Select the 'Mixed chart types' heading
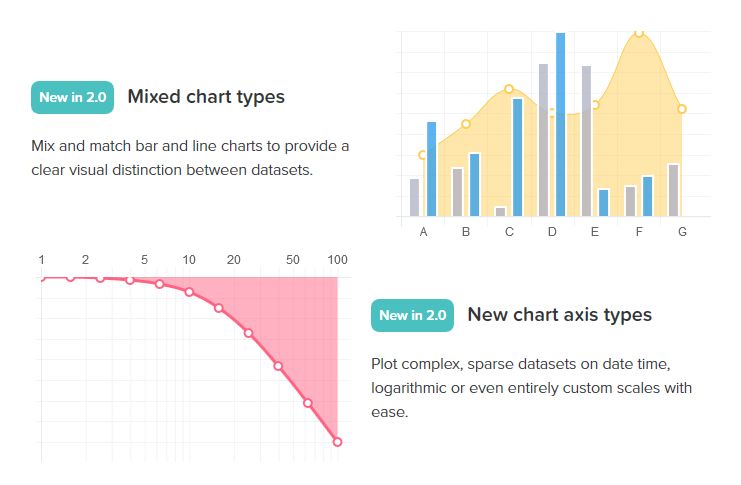741x485 pixels. tap(206, 97)
